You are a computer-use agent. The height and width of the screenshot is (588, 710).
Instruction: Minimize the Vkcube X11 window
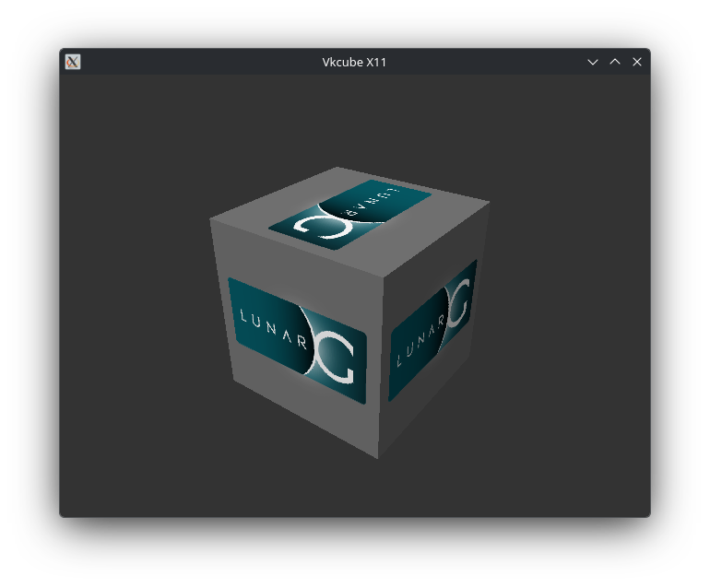pyautogui.click(x=593, y=62)
